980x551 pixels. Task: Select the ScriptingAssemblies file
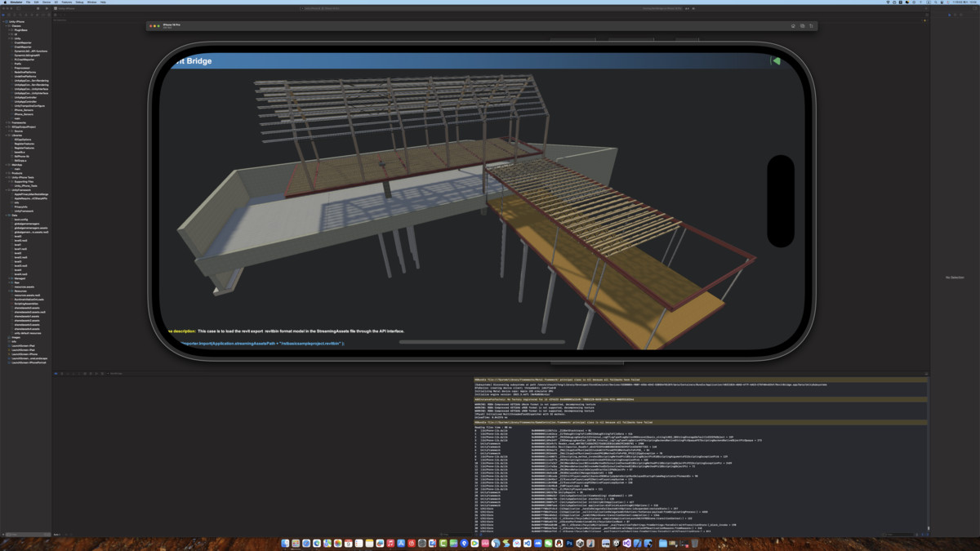pos(26,304)
